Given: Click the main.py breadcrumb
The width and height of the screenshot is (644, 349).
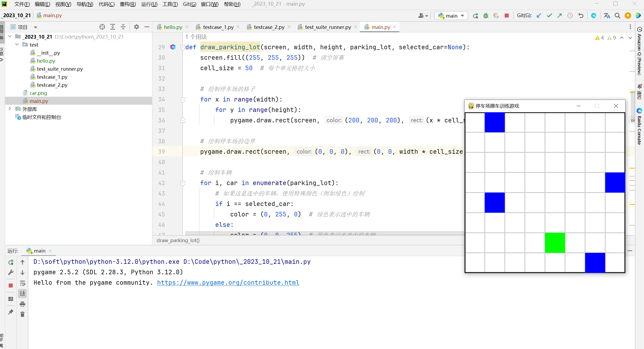Looking at the screenshot, I should pos(50,16).
